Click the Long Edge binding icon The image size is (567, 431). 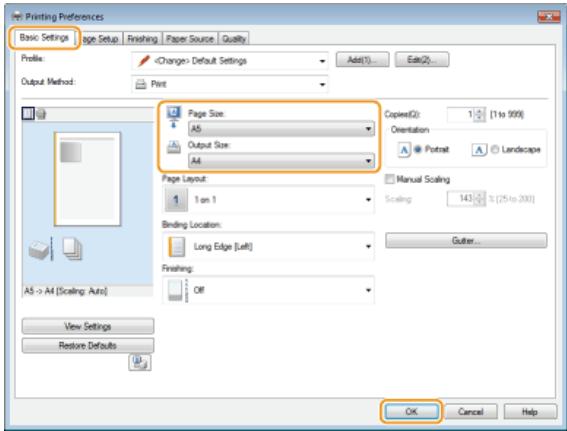point(177,247)
